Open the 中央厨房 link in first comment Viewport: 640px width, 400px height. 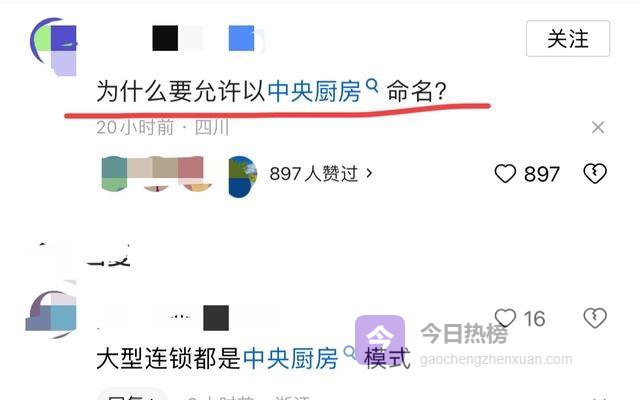[314, 91]
